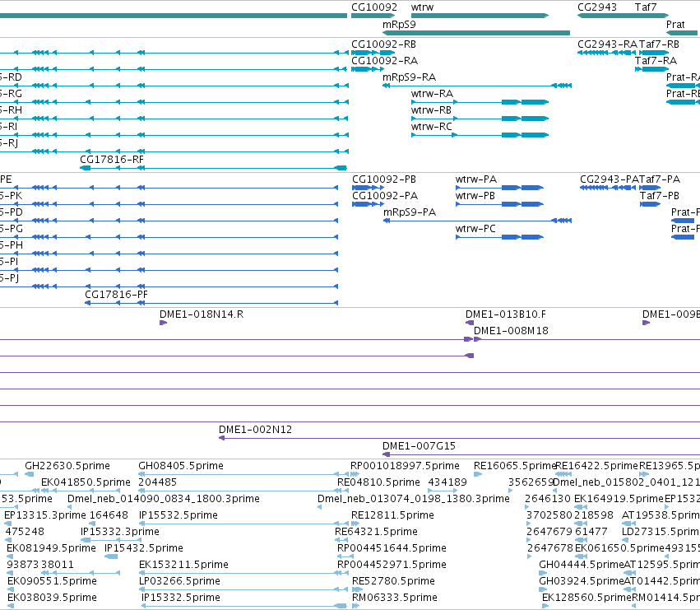The height and width of the screenshot is (610, 700).
Task: Click the DME1-007G15 clone label
Action: click(x=419, y=446)
